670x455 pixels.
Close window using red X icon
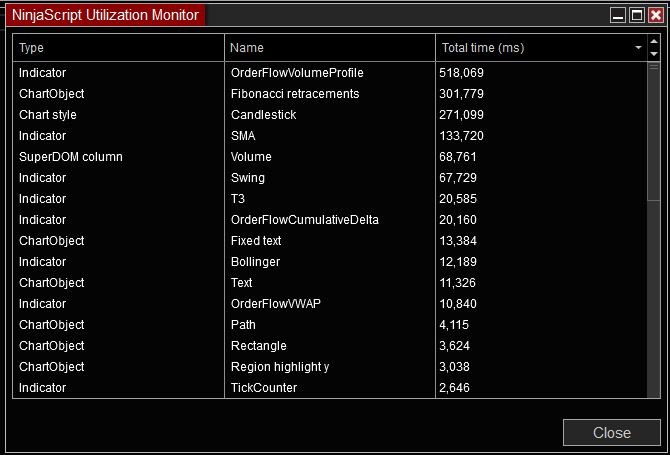[x=655, y=15]
